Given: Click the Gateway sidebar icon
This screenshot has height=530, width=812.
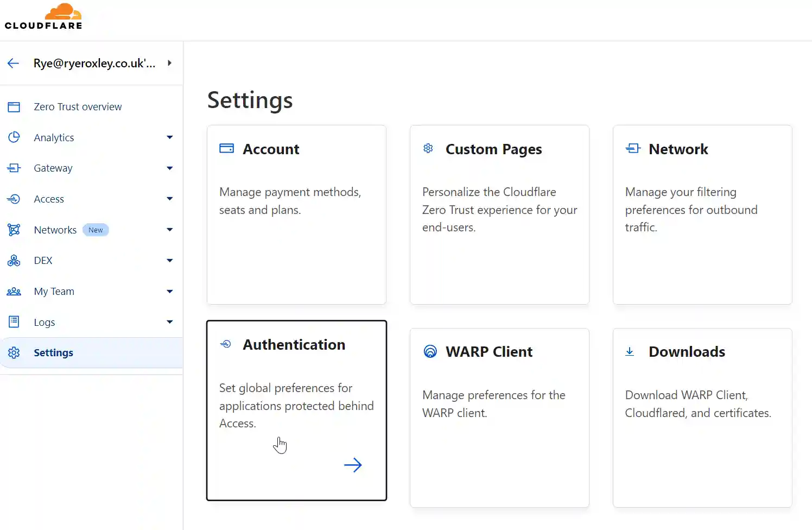Looking at the screenshot, I should 14,168.
